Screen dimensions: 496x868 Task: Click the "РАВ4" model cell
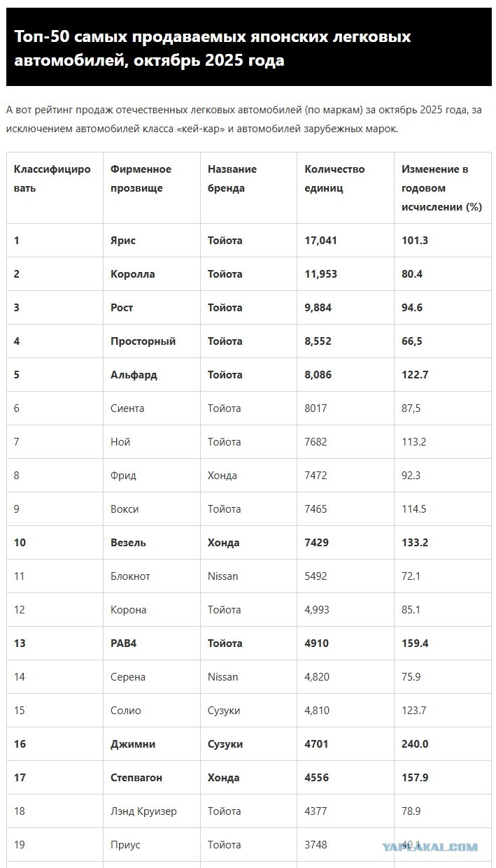[x=123, y=643]
